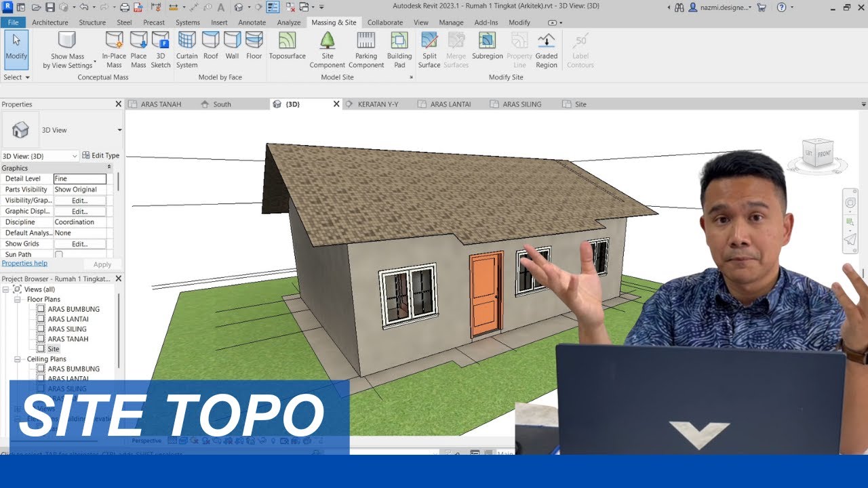Open the Autodesk App Store cart icon
The width and height of the screenshot is (868, 488).
click(x=762, y=7)
